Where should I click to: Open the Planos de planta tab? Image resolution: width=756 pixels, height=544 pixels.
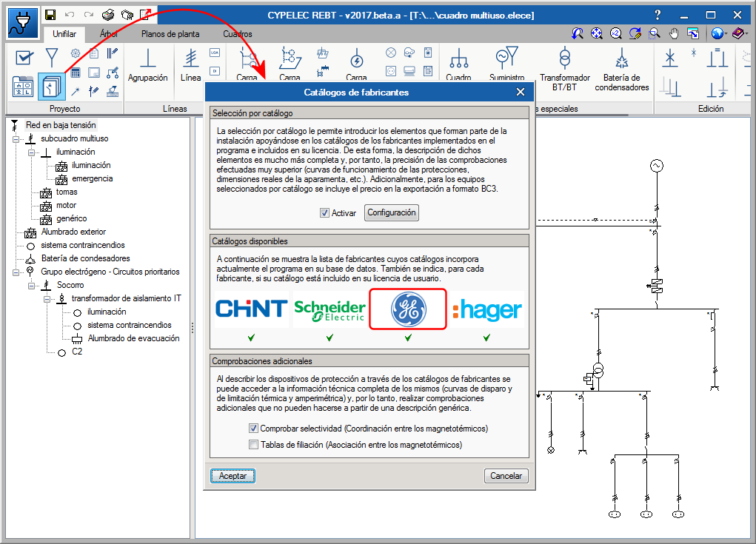click(170, 34)
